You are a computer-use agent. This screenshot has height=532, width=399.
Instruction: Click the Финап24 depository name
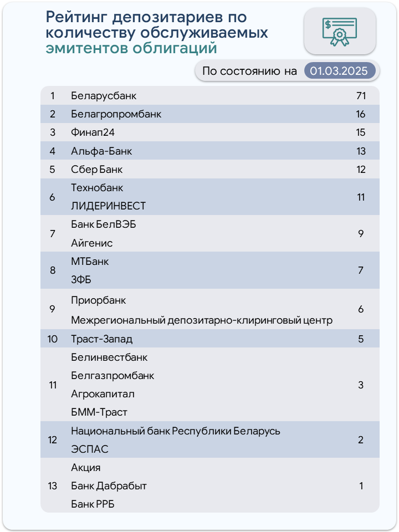(x=93, y=132)
